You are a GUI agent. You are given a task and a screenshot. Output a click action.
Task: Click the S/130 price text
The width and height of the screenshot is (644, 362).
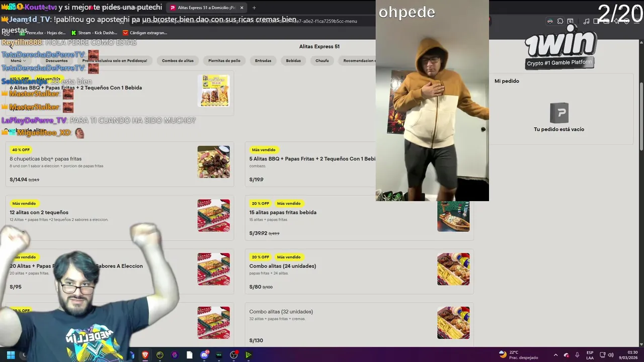[256, 340]
